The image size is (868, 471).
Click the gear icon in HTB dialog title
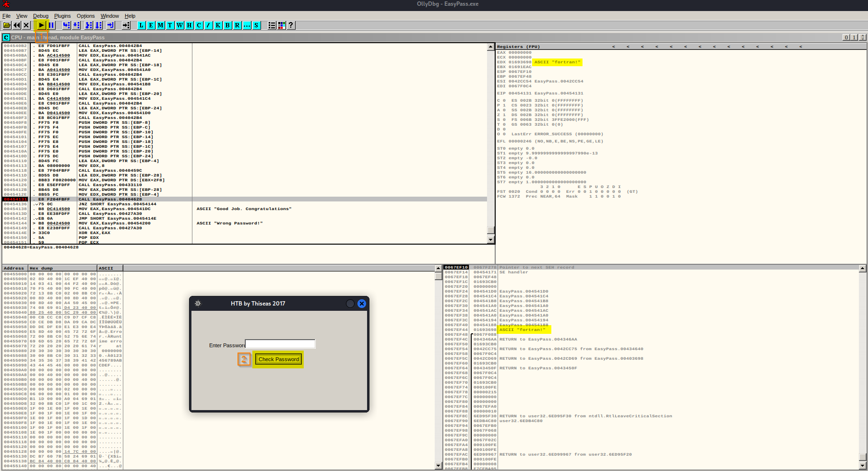[198, 304]
